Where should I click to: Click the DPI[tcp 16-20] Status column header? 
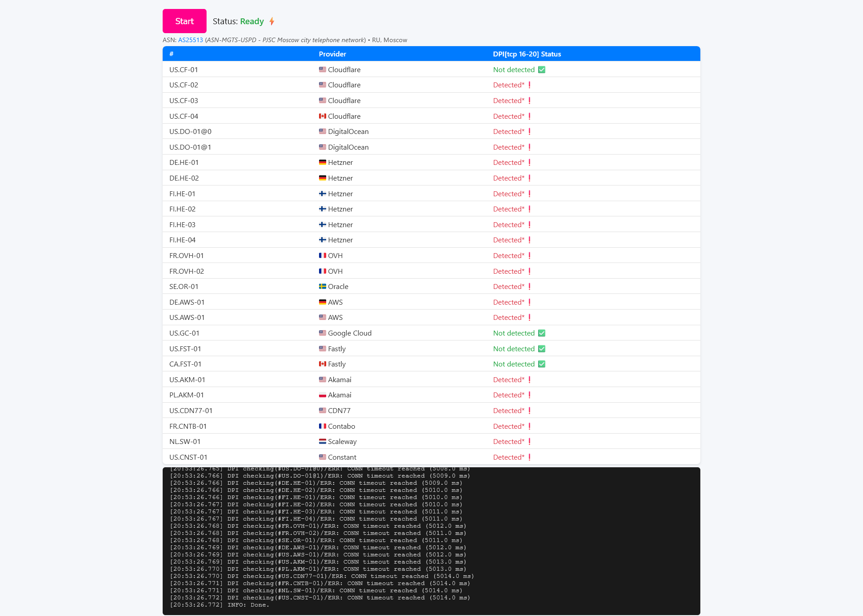[526, 54]
